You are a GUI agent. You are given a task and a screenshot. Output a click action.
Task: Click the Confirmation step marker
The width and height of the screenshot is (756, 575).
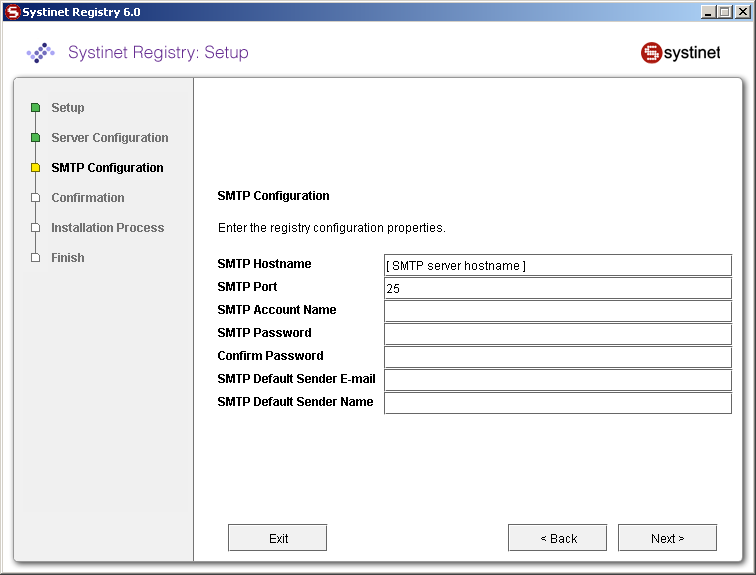coord(35,198)
